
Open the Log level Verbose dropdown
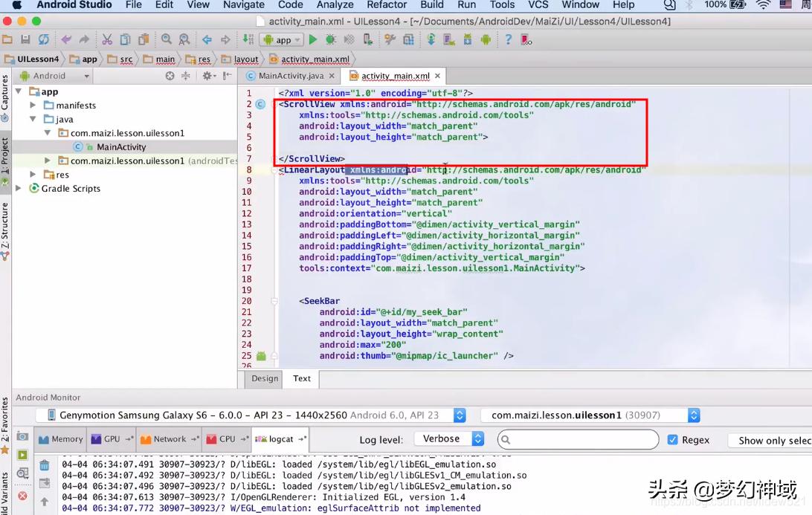(448, 439)
